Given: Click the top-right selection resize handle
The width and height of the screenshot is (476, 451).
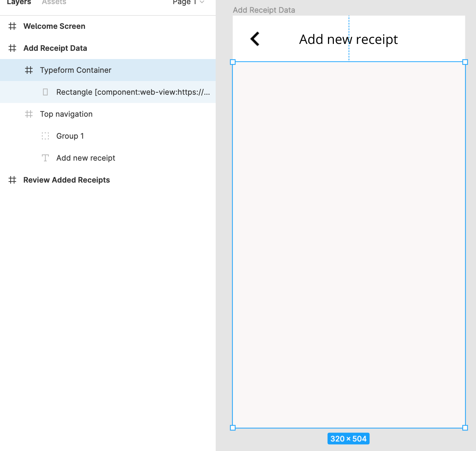Looking at the screenshot, I should click(465, 62).
